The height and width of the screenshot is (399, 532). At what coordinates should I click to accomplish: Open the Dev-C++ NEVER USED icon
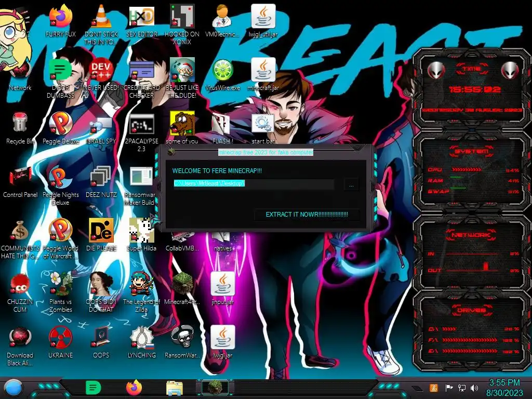(101, 70)
